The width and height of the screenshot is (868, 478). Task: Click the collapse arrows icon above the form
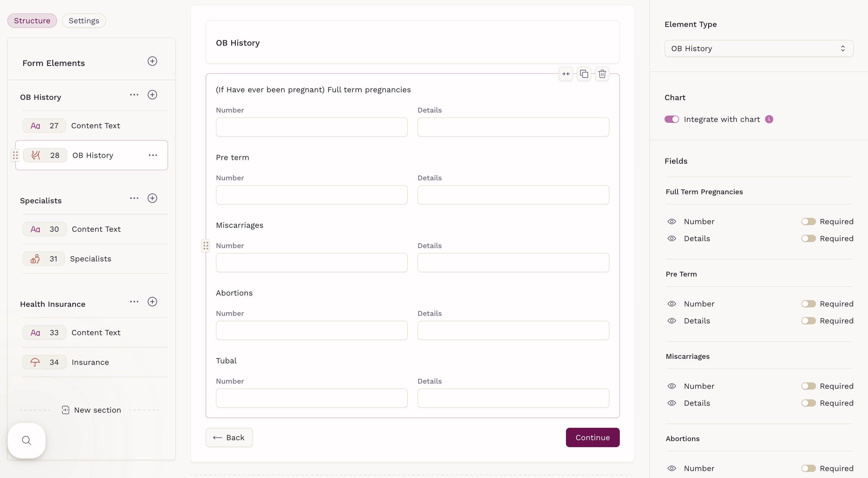[566, 74]
